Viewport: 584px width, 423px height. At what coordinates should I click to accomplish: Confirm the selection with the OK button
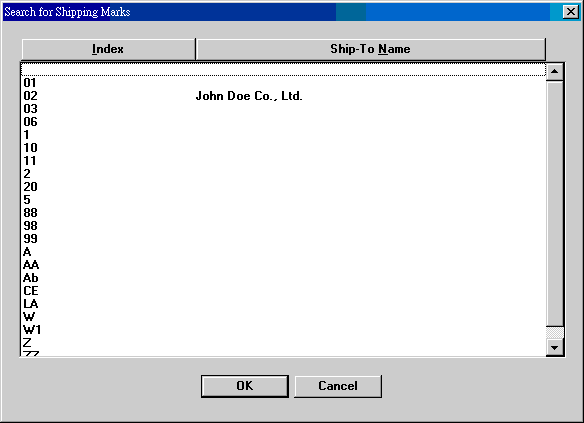(x=245, y=386)
